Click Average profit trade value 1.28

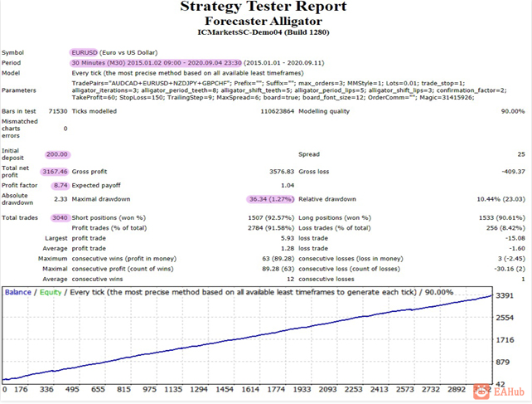click(x=288, y=248)
